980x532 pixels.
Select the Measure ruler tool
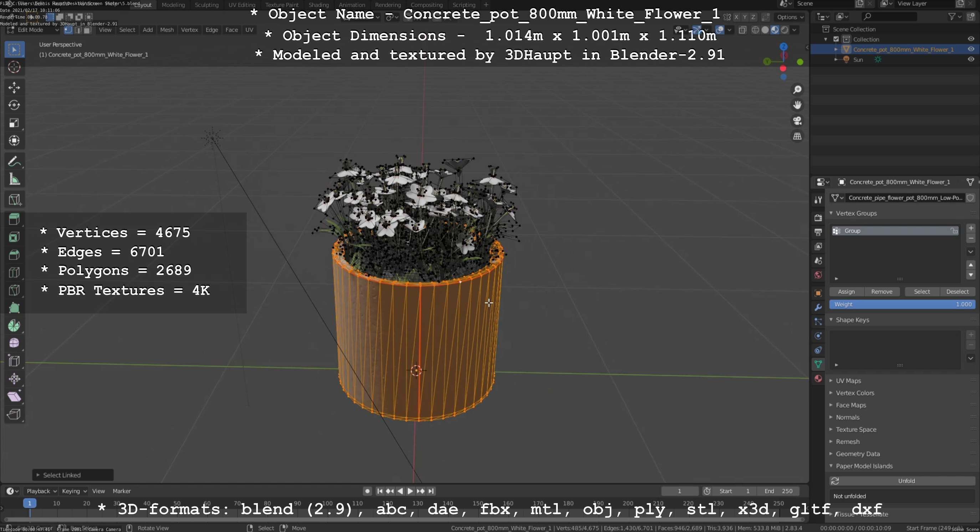click(15, 179)
